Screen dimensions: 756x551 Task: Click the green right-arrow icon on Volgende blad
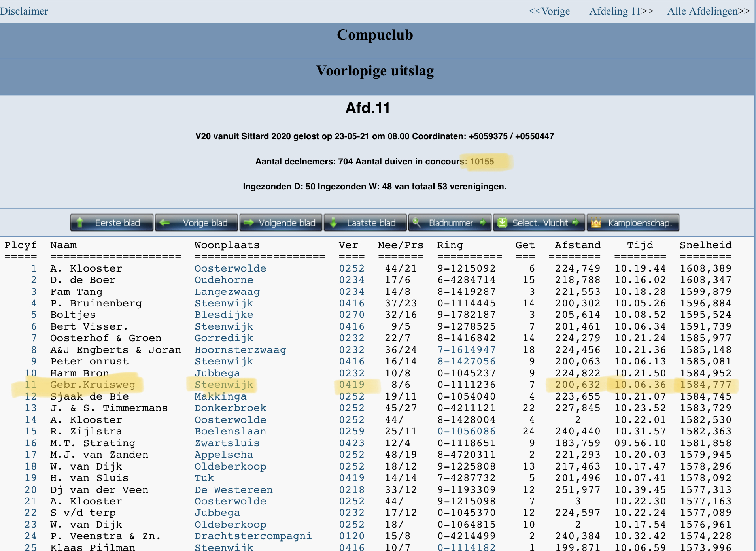tap(249, 223)
